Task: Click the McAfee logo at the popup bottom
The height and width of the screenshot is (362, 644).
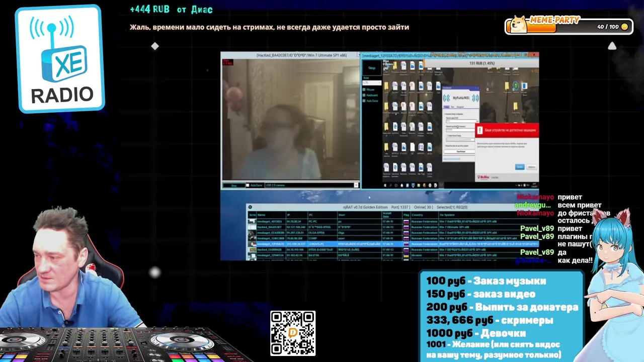Action: [x=484, y=177]
